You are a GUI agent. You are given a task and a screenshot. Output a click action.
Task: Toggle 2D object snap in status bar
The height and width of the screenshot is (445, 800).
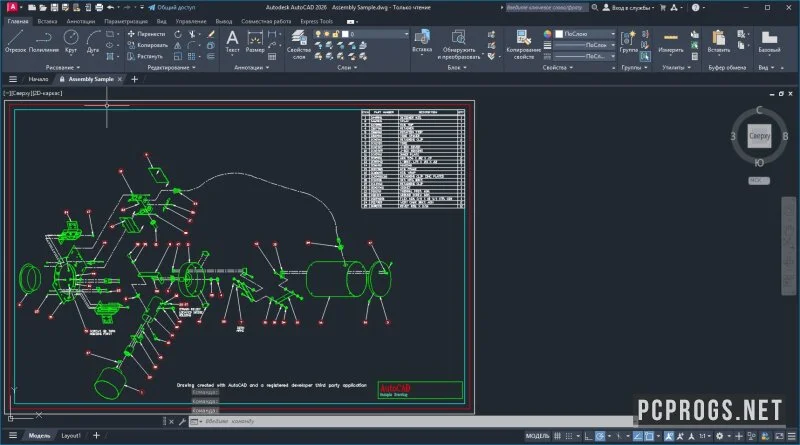[649, 436]
